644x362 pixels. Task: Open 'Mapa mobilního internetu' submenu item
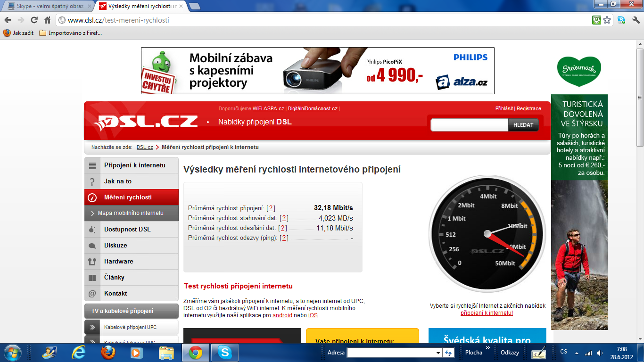click(132, 213)
